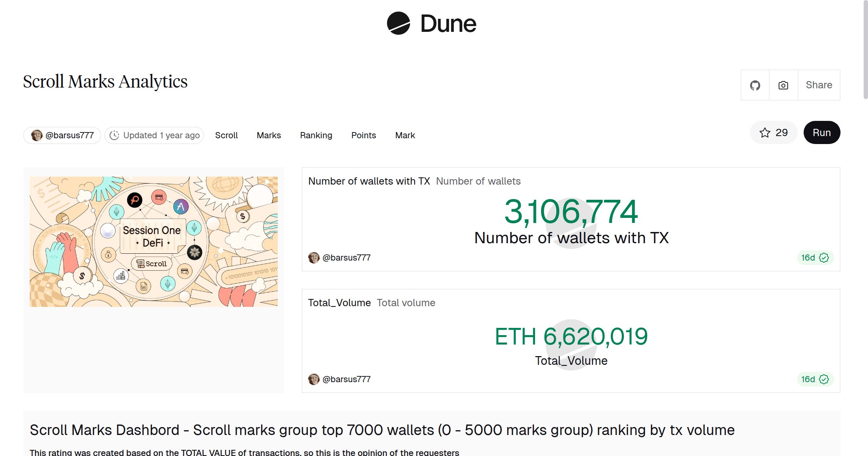This screenshot has height=456, width=868.
Task: Open the GitHub repository icon
Action: coord(755,85)
